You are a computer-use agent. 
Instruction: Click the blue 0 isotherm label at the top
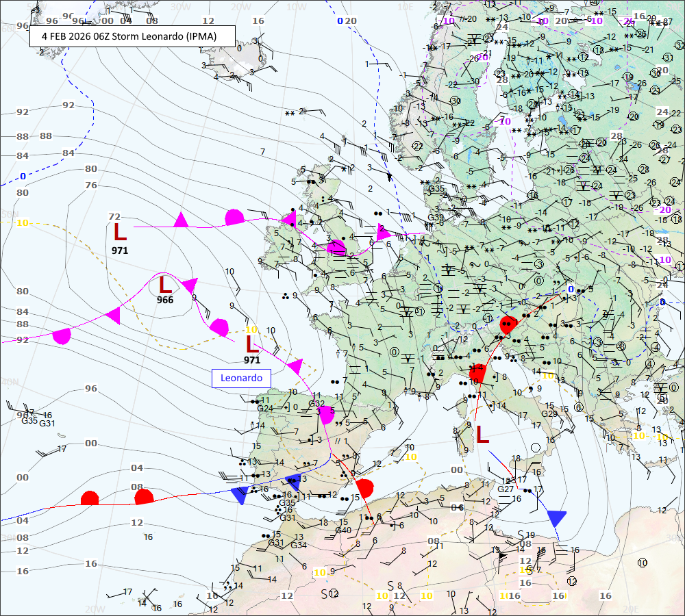tap(340, 21)
